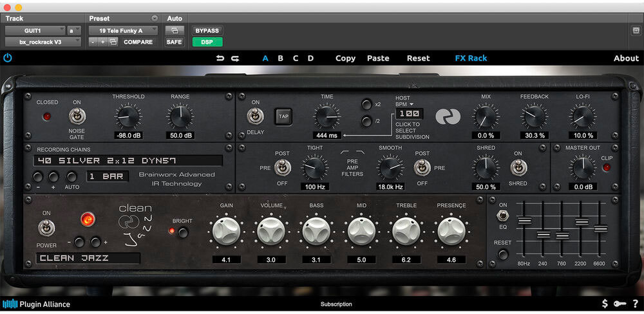This screenshot has width=644, height=314.
Task: Open the GUIT1 track selector
Action: point(35,30)
